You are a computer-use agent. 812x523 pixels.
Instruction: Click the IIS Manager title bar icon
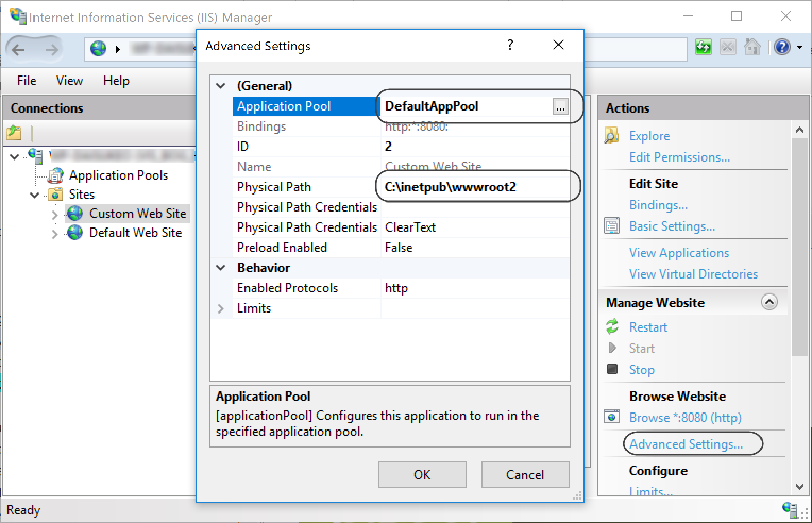coord(18,16)
